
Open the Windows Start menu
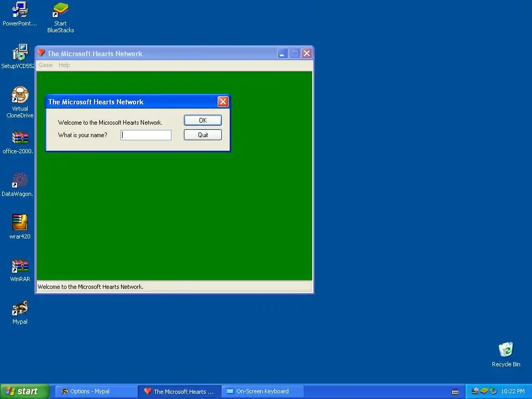pos(24,391)
